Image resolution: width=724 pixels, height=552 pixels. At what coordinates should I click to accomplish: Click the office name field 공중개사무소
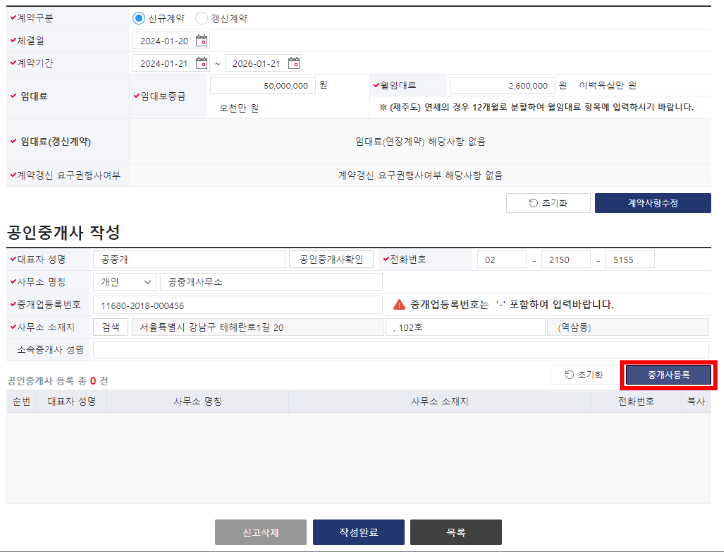click(272, 282)
